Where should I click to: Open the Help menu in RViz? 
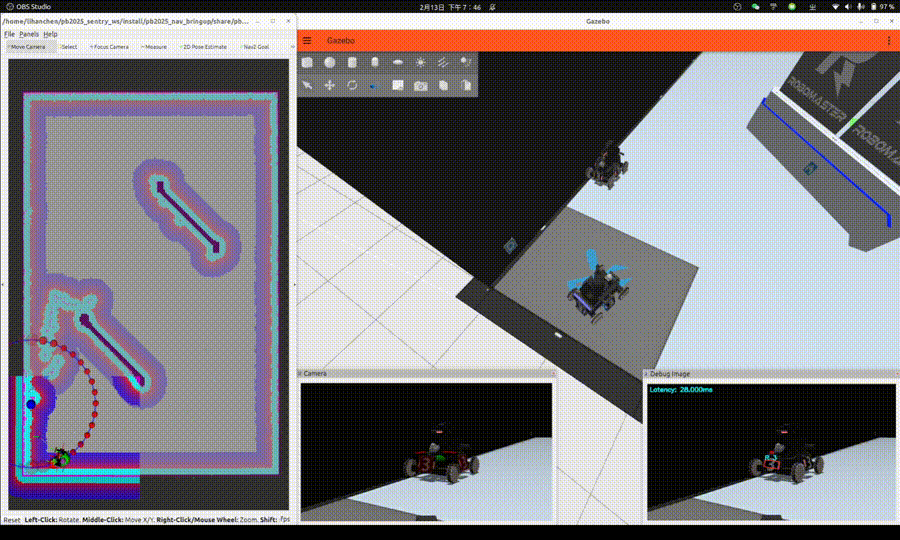(51, 34)
